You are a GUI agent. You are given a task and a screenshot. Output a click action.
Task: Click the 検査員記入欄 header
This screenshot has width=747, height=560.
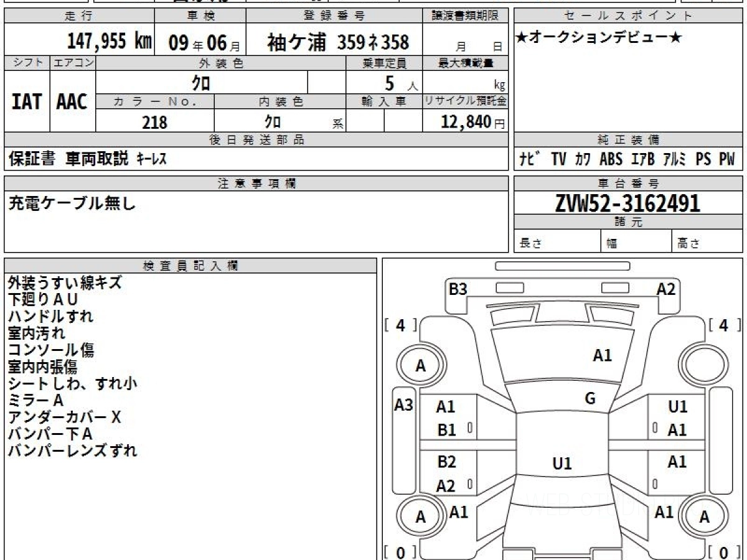190,266
